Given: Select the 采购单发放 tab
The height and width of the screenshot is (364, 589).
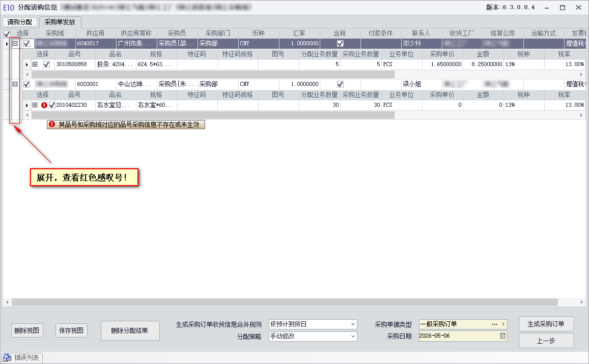Looking at the screenshot, I should point(60,22).
